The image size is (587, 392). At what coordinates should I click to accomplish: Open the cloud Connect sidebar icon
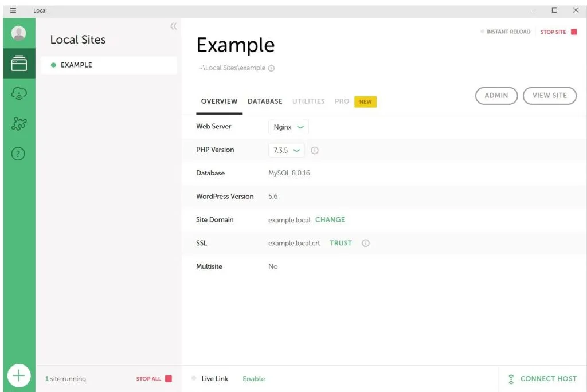pyautogui.click(x=19, y=93)
